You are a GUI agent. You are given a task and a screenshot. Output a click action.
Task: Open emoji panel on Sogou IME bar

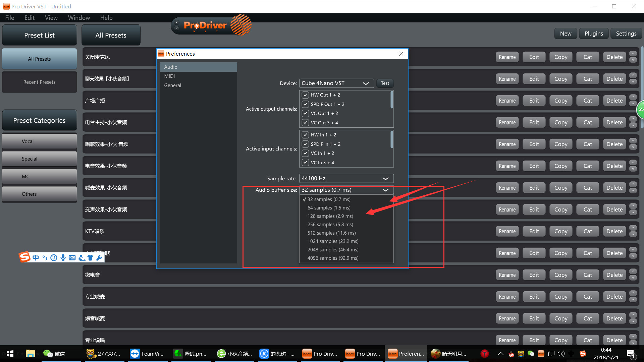pos(54,257)
